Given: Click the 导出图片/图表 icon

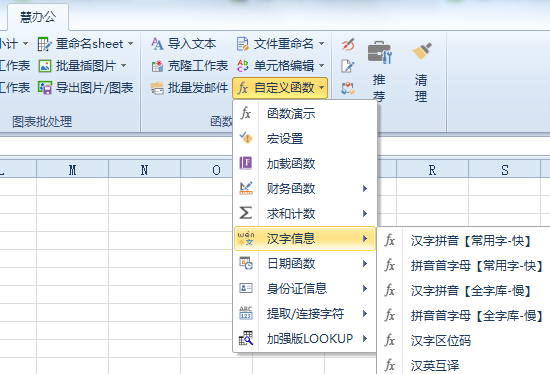Looking at the screenshot, I should 45,88.
